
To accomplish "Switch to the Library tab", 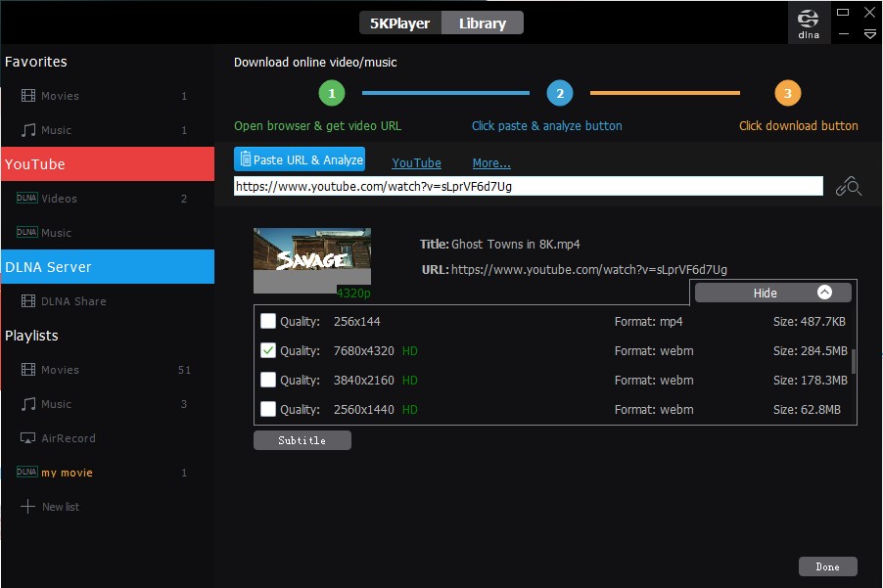I will pyautogui.click(x=483, y=23).
